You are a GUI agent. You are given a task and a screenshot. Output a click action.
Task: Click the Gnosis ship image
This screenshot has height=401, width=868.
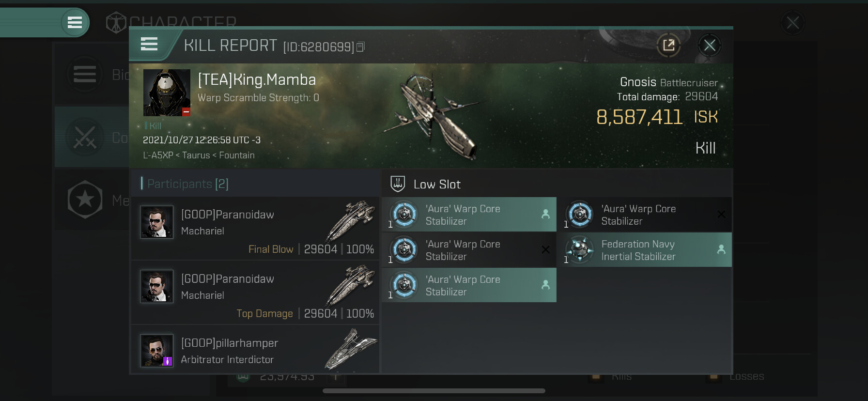[436, 116]
